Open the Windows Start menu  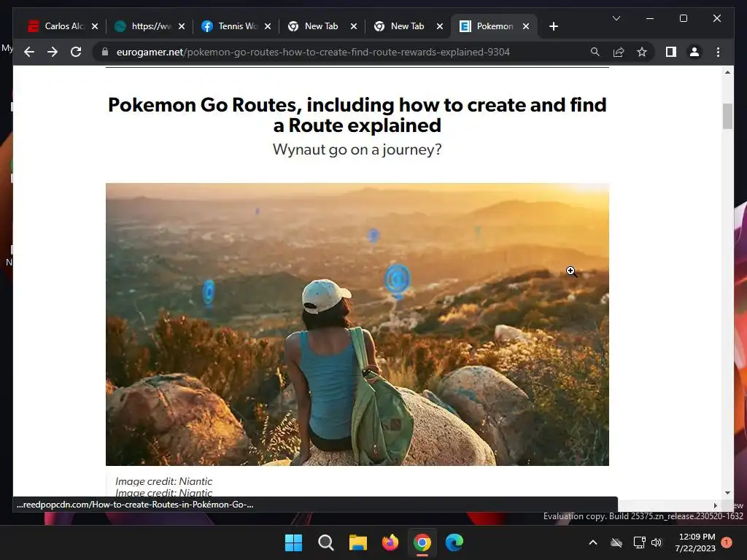click(293, 542)
